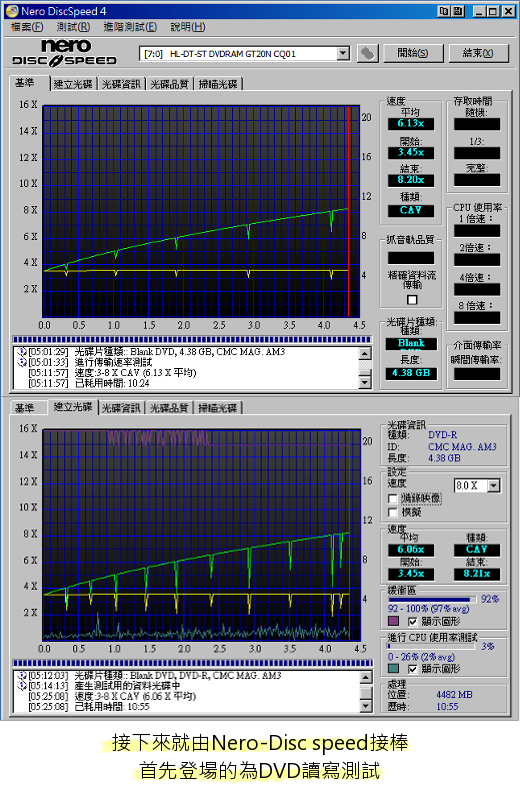Click the Blank disc type value
The image size is (520, 800).
(x=411, y=343)
